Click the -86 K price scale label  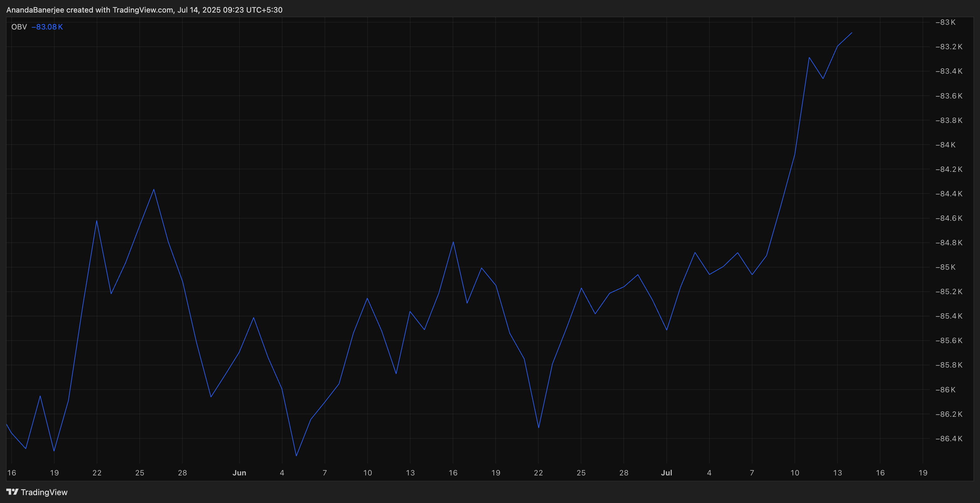[x=945, y=389]
